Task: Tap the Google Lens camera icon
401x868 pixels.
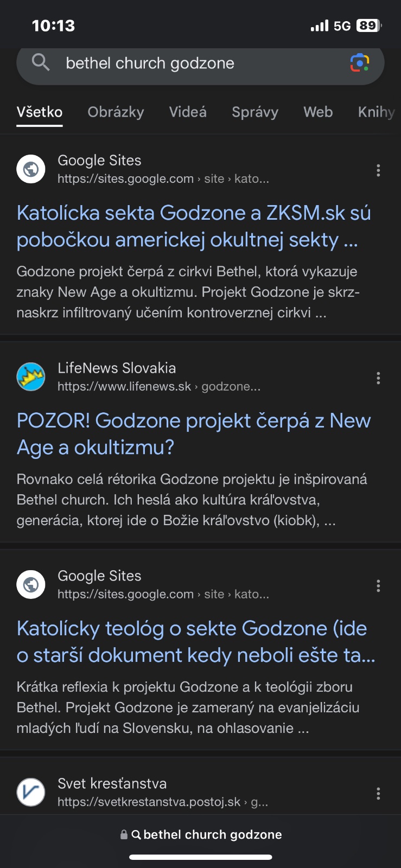Action: point(359,63)
